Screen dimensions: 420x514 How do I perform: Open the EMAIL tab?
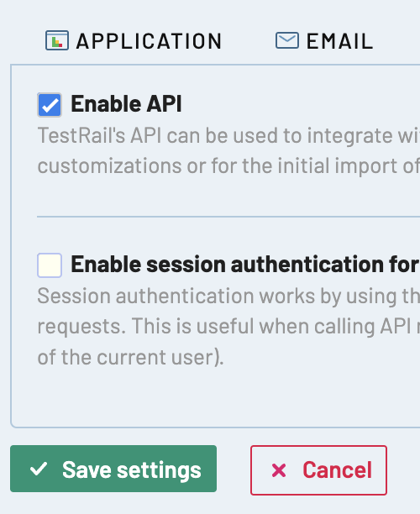(324, 40)
